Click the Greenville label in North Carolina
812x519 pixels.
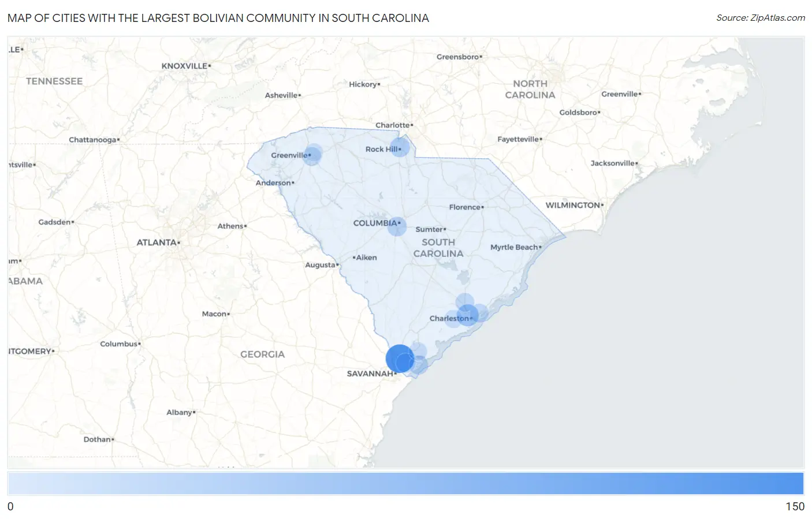coord(621,94)
